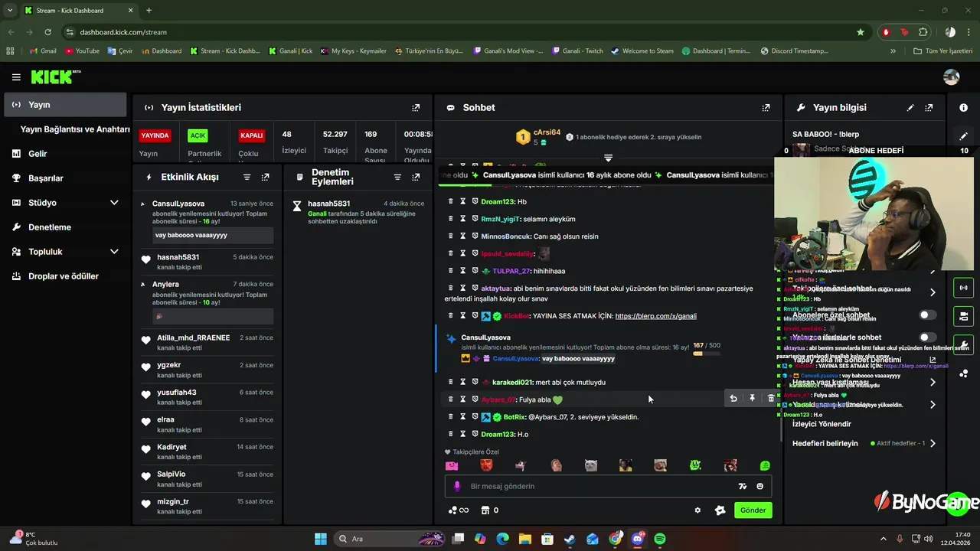The height and width of the screenshot is (551, 980).
Task: Expand the Topluluk sidebar section
Action: tap(114, 252)
